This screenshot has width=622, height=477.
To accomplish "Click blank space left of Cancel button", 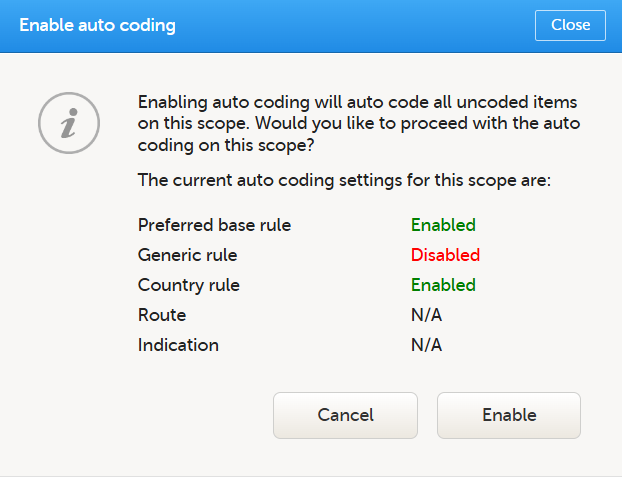I will point(150,415).
